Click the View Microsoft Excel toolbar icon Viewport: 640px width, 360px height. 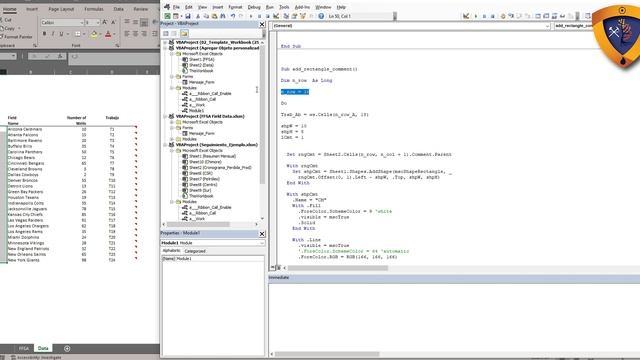tap(167, 16)
